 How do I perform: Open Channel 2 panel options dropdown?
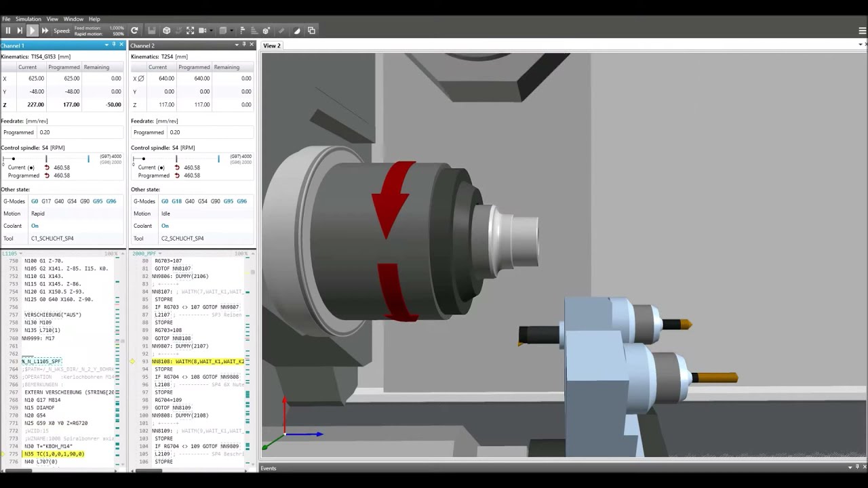237,45
